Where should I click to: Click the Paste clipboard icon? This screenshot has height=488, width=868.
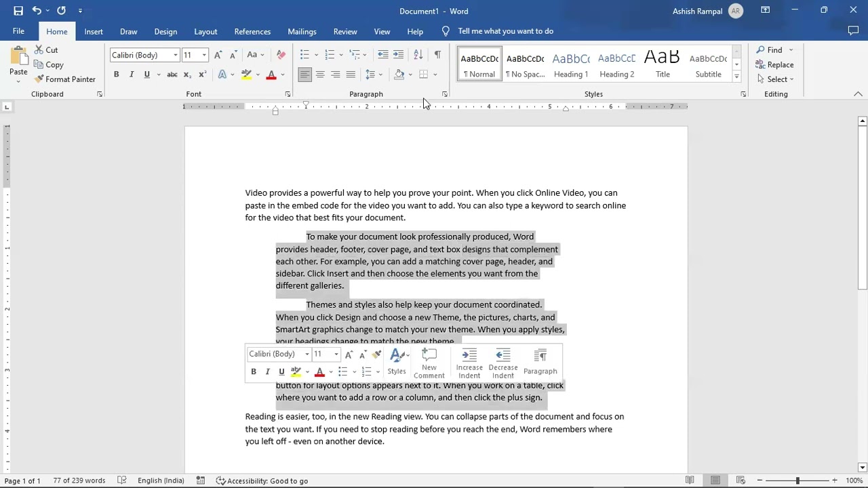[18, 56]
